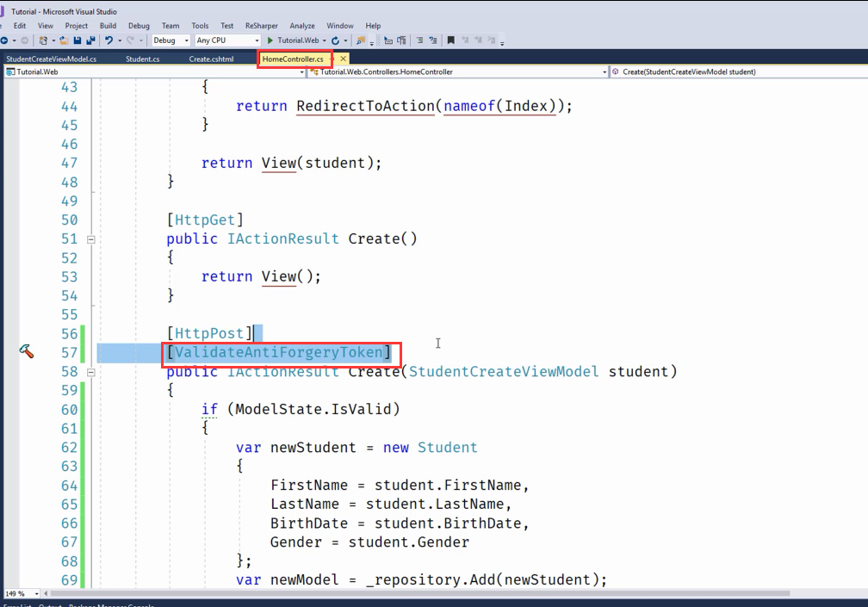Click the horizontal scrollbar at editor bottom
Viewport: 868px width, 607px height.
pos(431,594)
